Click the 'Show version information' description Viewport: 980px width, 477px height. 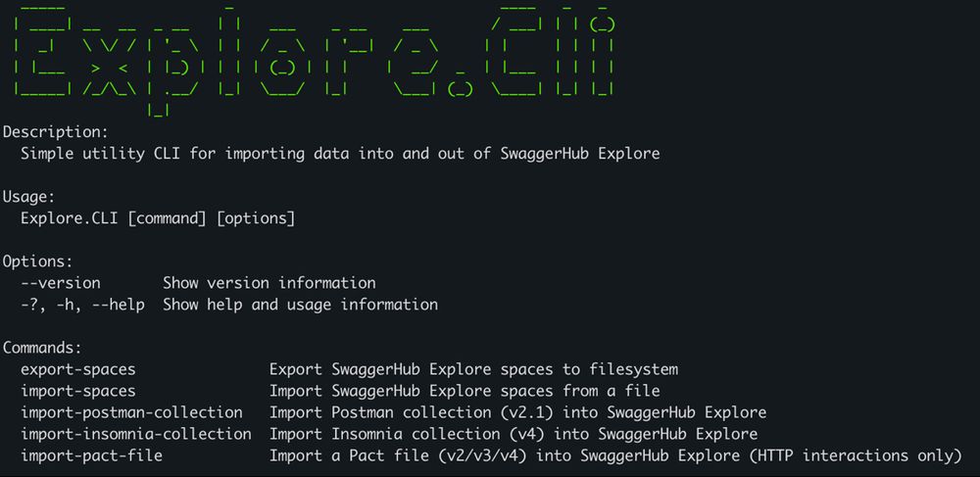point(269,283)
